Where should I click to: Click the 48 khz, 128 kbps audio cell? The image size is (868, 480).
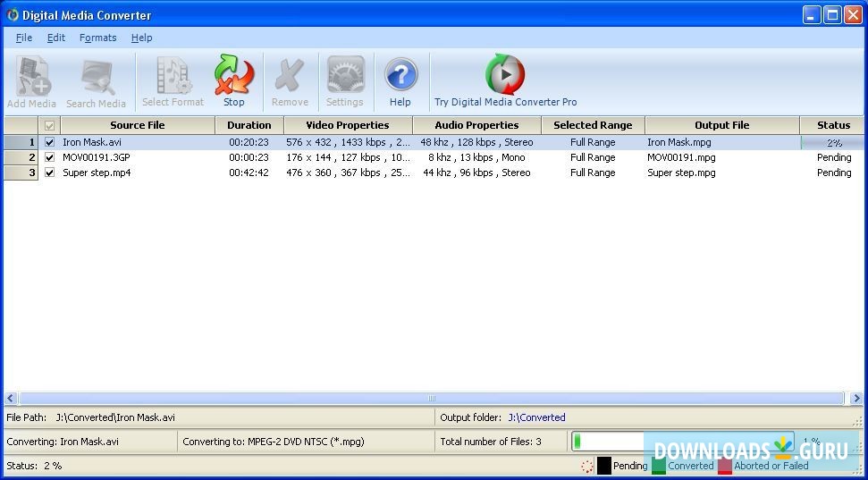tap(476, 142)
